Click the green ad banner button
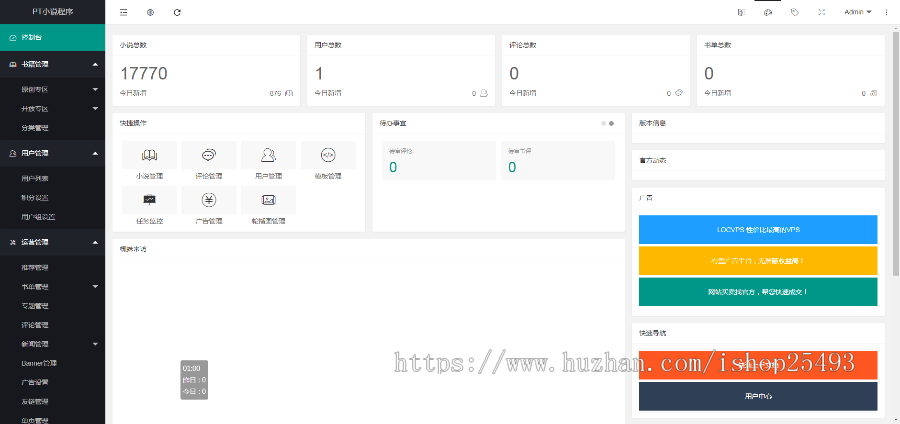The image size is (900, 424). pyautogui.click(x=758, y=291)
